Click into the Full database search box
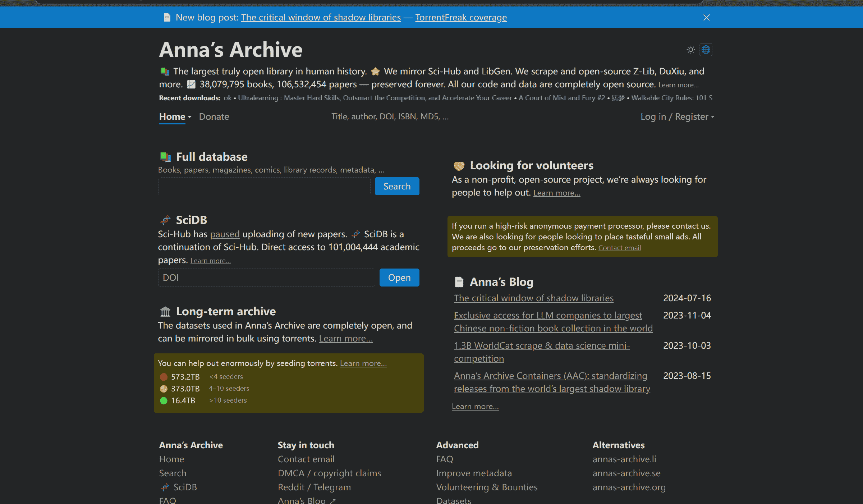863x504 pixels. coord(264,186)
